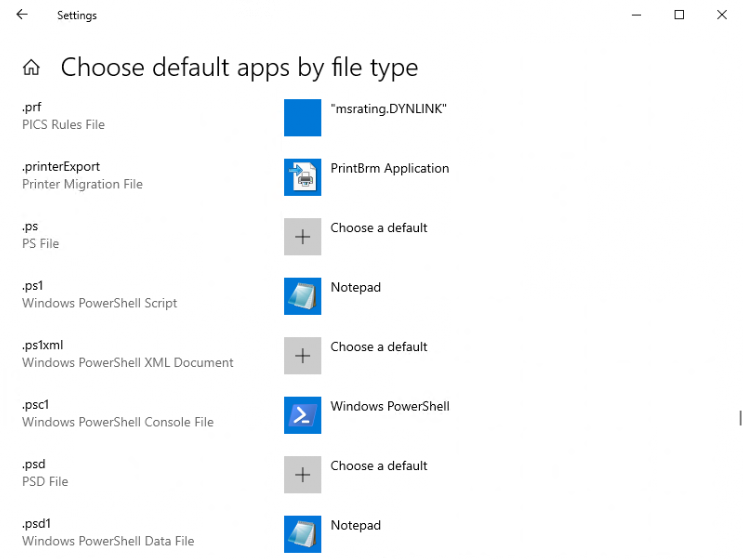Click the plus icon next to .ps1xml
This screenshot has width=743, height=559.
[x=302, y=356]
